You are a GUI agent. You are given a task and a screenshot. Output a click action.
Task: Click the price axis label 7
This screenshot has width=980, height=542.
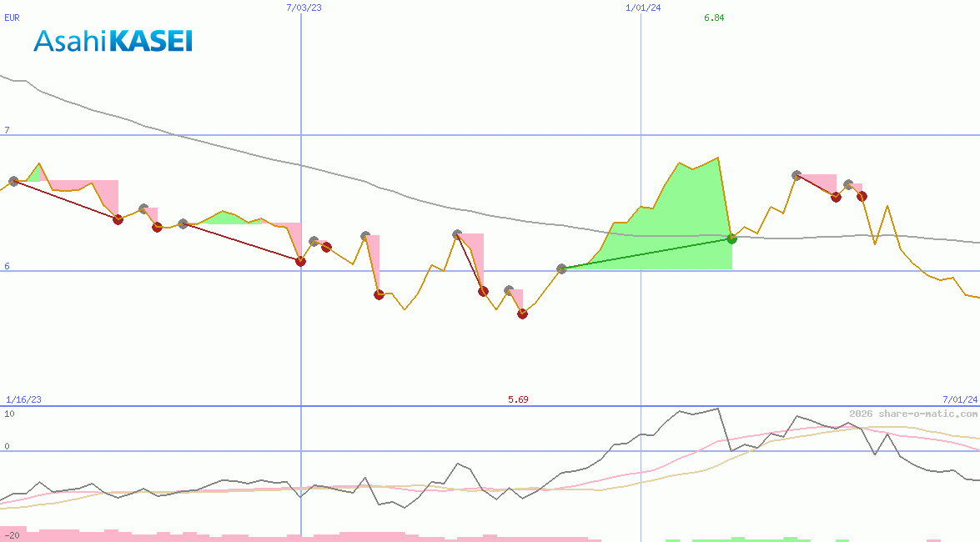6,130
